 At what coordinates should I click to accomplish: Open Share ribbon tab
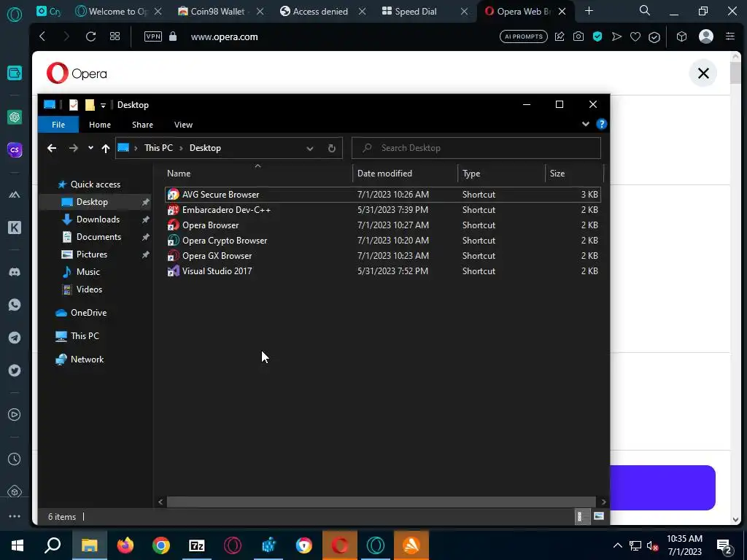(x=142, y=125)
